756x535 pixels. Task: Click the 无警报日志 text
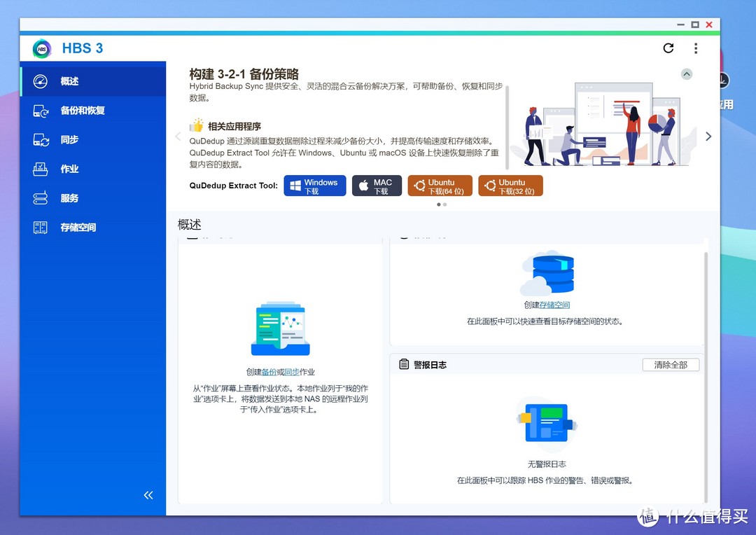click(547, 464)
